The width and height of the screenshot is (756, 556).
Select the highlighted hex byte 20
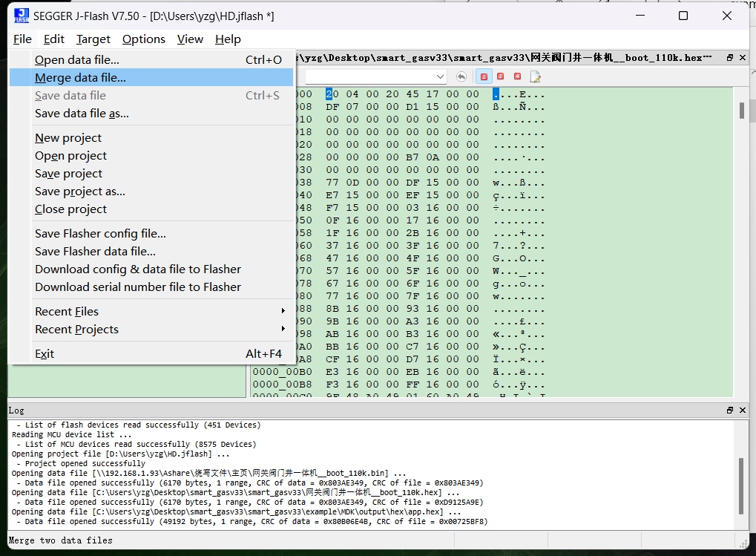tap(332, 94)
